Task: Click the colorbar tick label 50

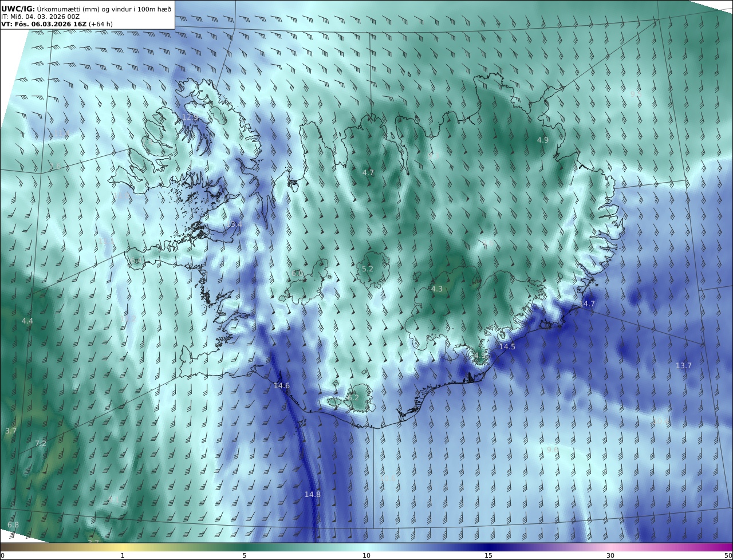Action: 728,555
